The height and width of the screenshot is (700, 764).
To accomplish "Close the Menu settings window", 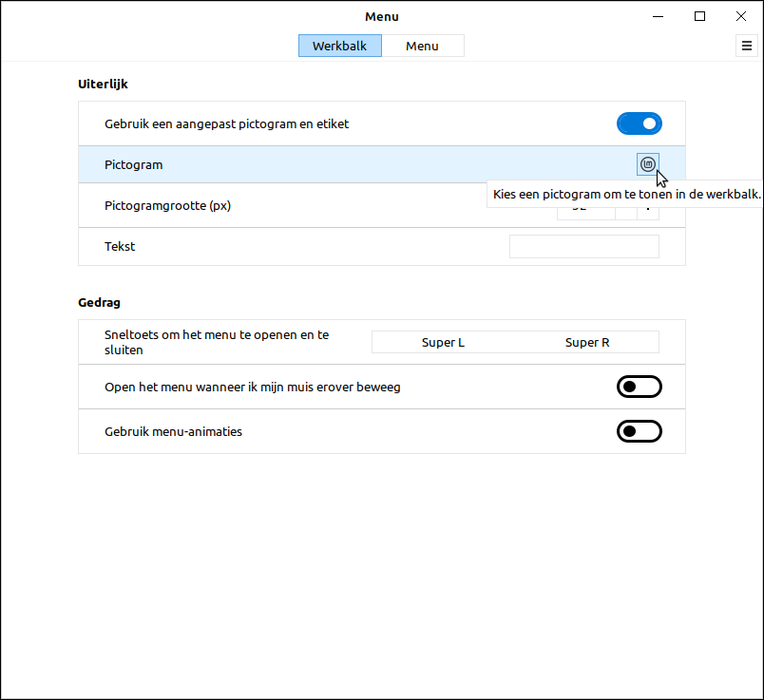I will 741,16.
